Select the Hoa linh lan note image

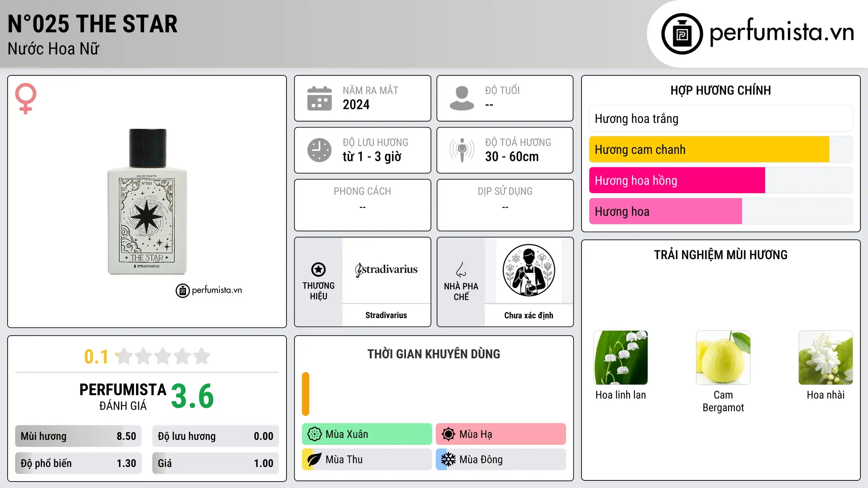point(621,358)
